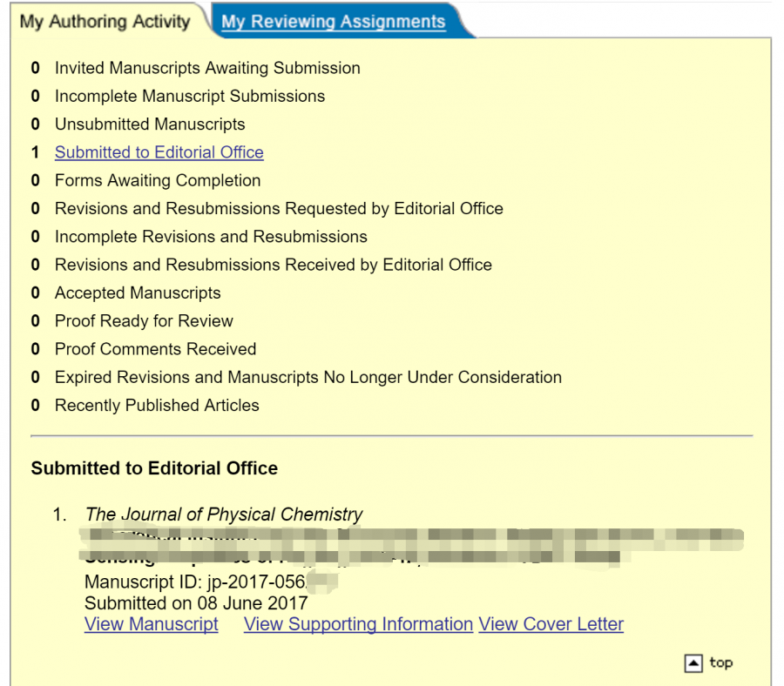Image resolution: width=784 pixels, height=686 pixels.
Task: Click Revisions and Resubmissions Requested entry
Action: pyautogui.click(x=279, y=209)
